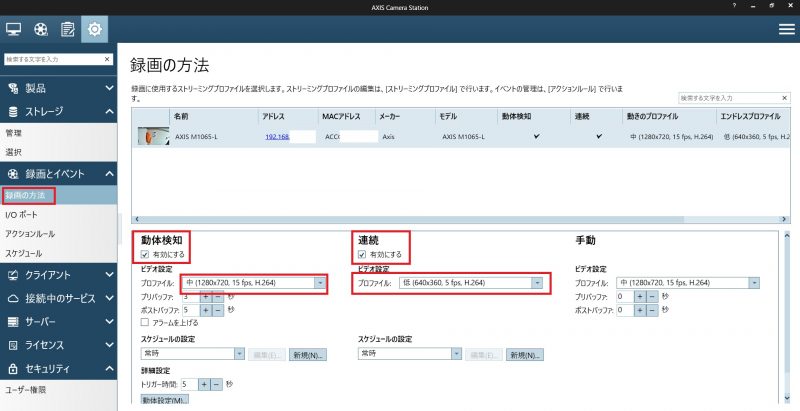Open the logs notepad tab
This screenshot has height=411, width=800.
point(68,29)
